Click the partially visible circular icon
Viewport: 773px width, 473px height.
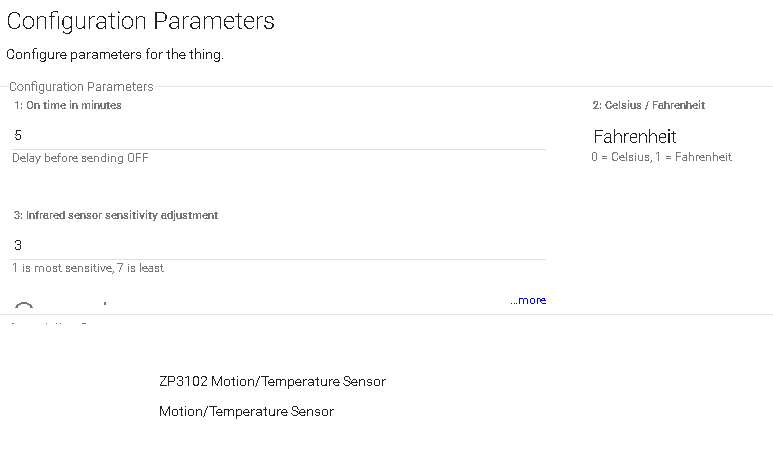coord(25,306)
